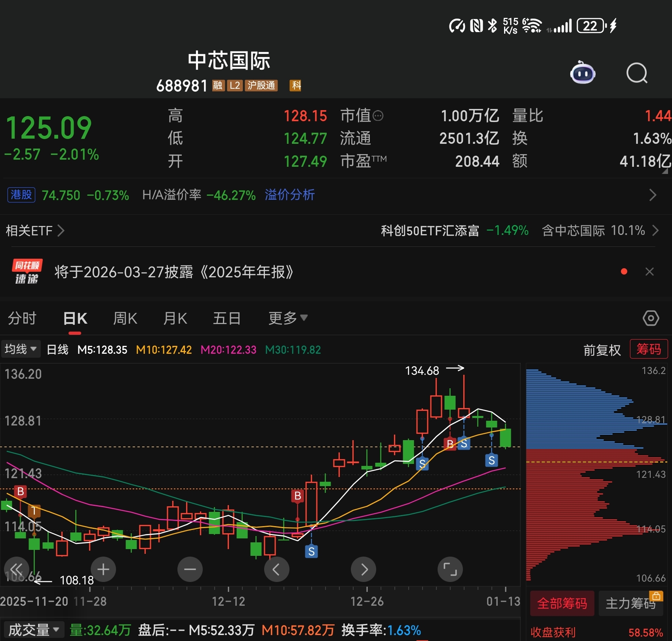The height and width of the screenshot is (641, 672).
Task: Tap the 市盈TTM value 208.44
Action: 477,161
